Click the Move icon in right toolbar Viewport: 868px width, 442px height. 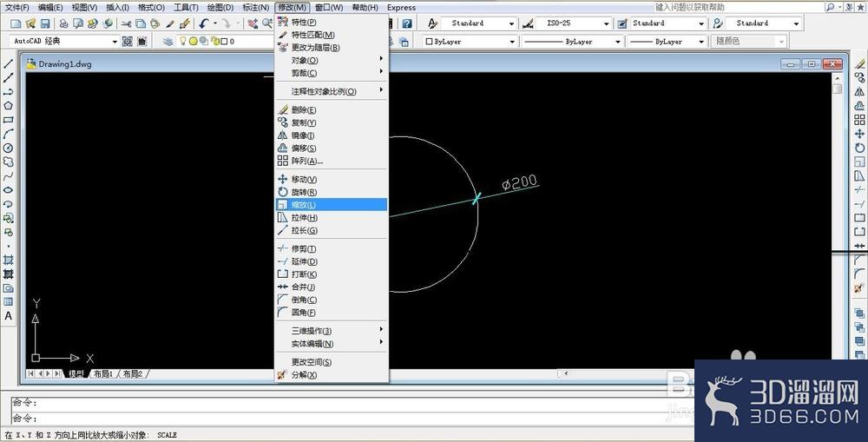pos(859,134)
